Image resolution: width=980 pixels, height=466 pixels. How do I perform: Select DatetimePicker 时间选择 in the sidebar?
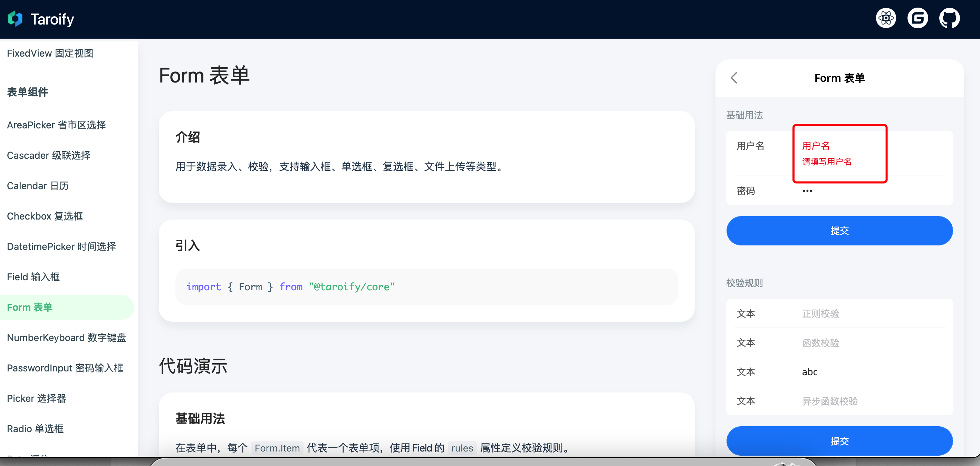tap(61, 246)
